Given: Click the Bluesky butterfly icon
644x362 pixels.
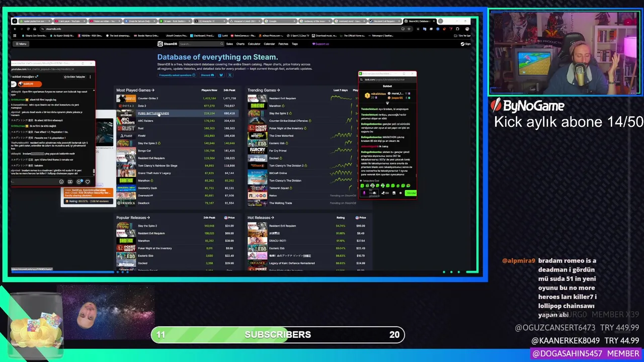Looking at the screenshot, I should (221, 75).
